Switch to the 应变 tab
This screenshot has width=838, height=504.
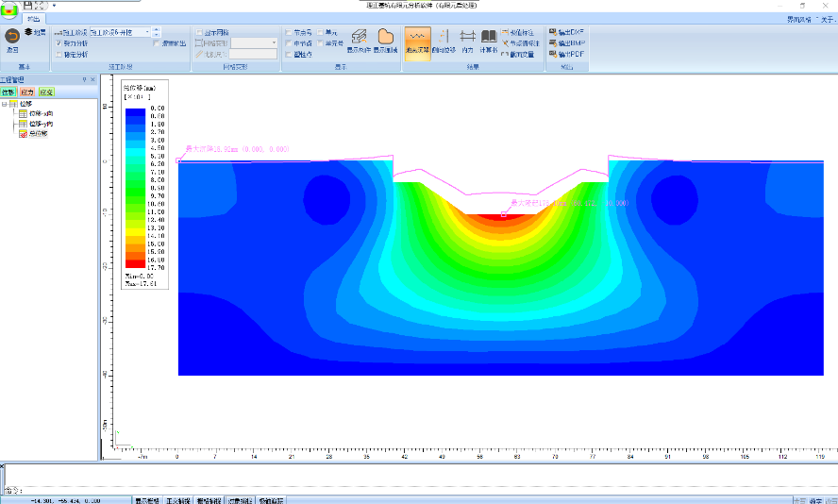click(46, 92)
